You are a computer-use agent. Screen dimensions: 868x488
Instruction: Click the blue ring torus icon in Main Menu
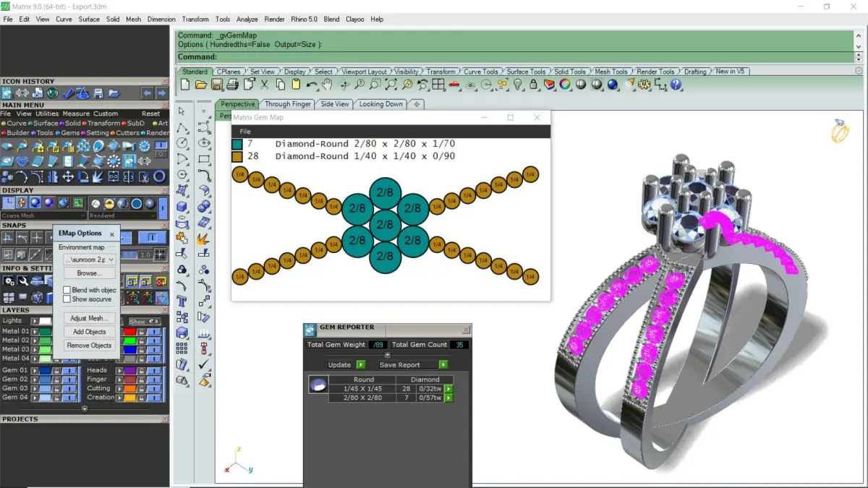pos(159,177)
